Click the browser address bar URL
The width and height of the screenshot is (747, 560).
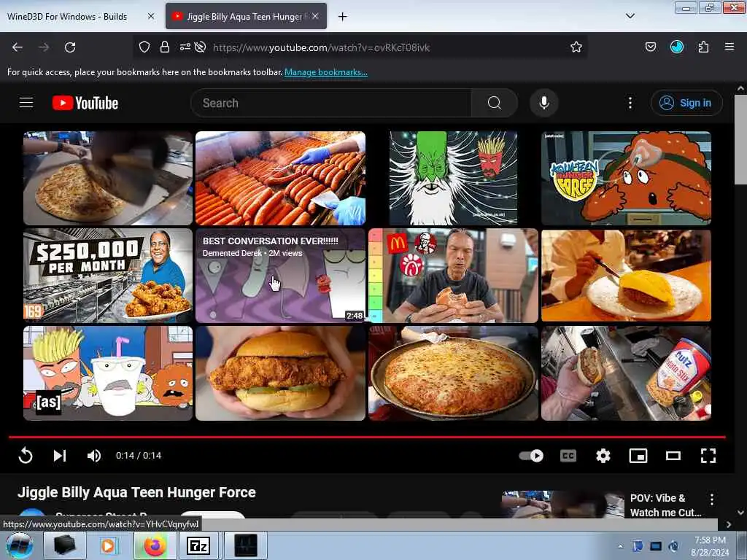(x=321, y=47)
